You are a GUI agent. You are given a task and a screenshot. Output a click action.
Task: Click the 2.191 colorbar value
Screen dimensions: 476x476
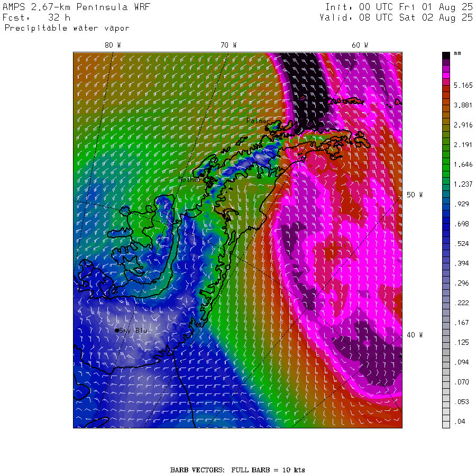[463, 145]
